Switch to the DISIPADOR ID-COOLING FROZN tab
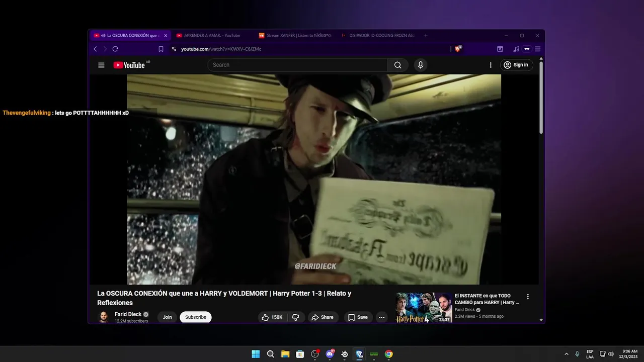Screen dimensions: 644x362 (x=377, y=36)
